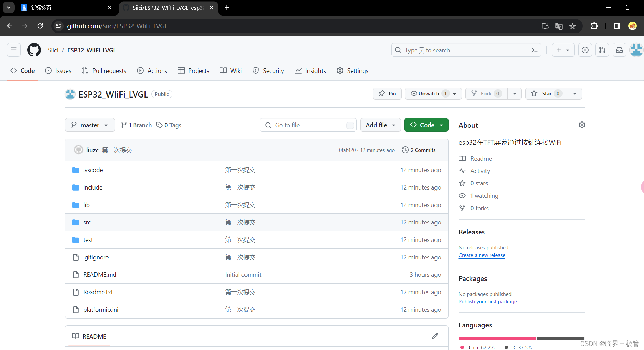
Task: Star this repository
Action: (x=547, y=94)
